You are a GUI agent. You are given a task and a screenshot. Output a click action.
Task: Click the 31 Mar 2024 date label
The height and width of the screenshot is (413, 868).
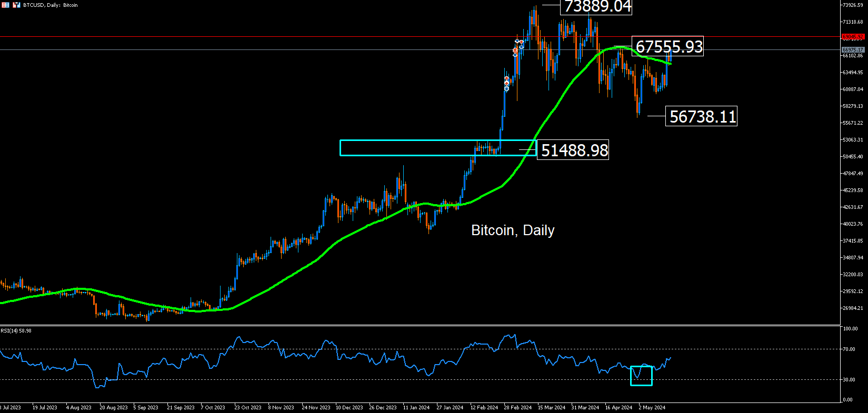(x=585, y=408)
